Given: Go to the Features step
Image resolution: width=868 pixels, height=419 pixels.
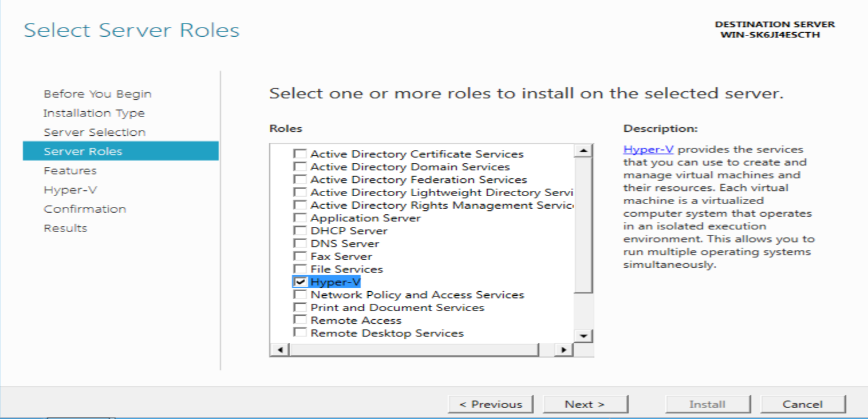Looking at the screenshot, I should point(70,171).
